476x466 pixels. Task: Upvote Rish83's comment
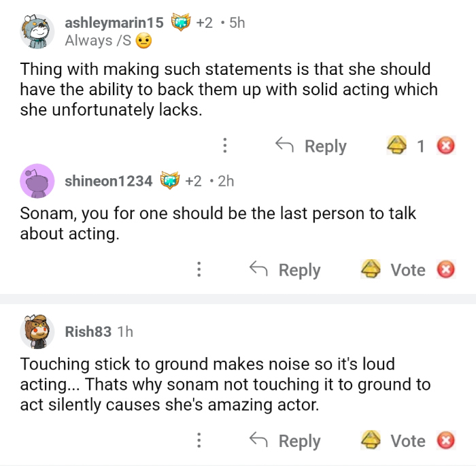(x=371, y=441)
